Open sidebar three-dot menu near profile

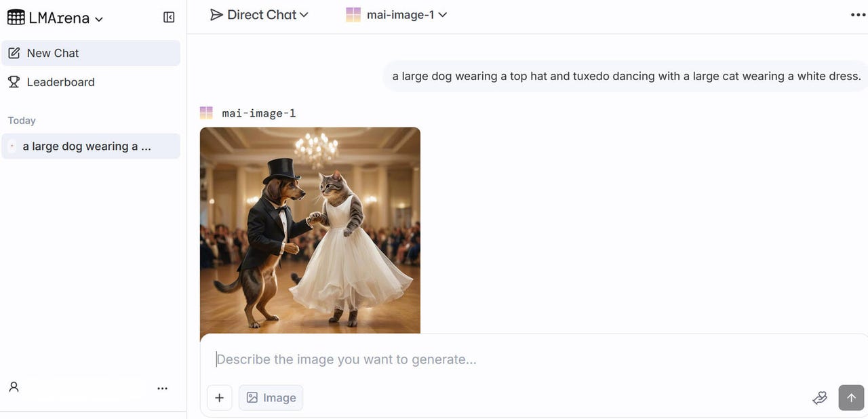(162, 388)
